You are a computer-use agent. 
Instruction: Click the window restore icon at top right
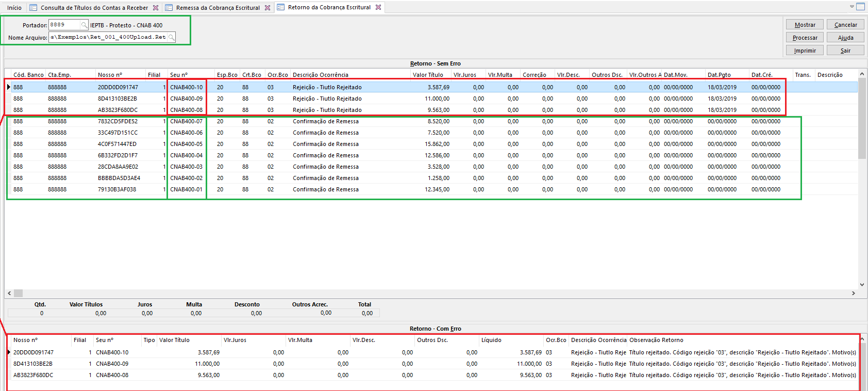pos(860,7)
